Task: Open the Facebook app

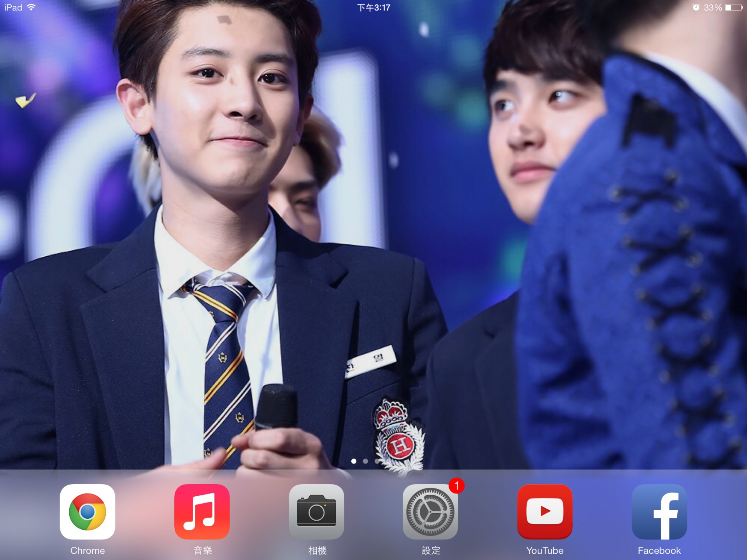Action: pyautogui.click(x=659, y=511)
